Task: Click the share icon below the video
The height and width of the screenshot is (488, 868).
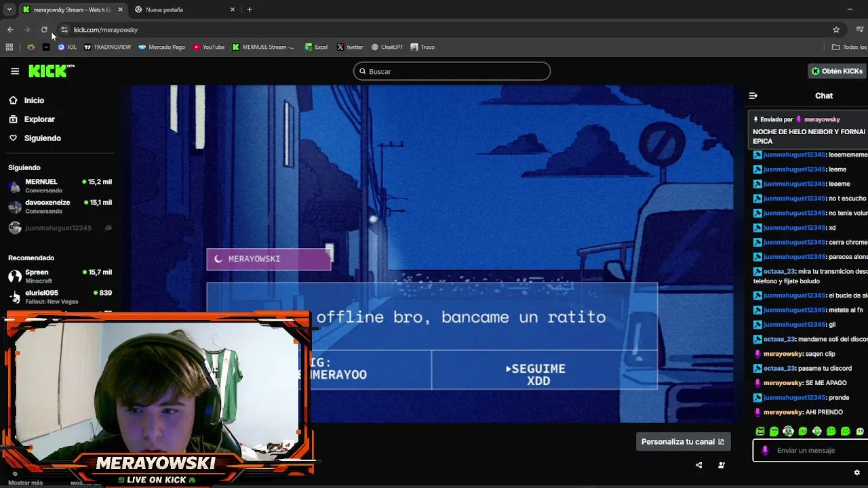Action: [x=698, y=465]
